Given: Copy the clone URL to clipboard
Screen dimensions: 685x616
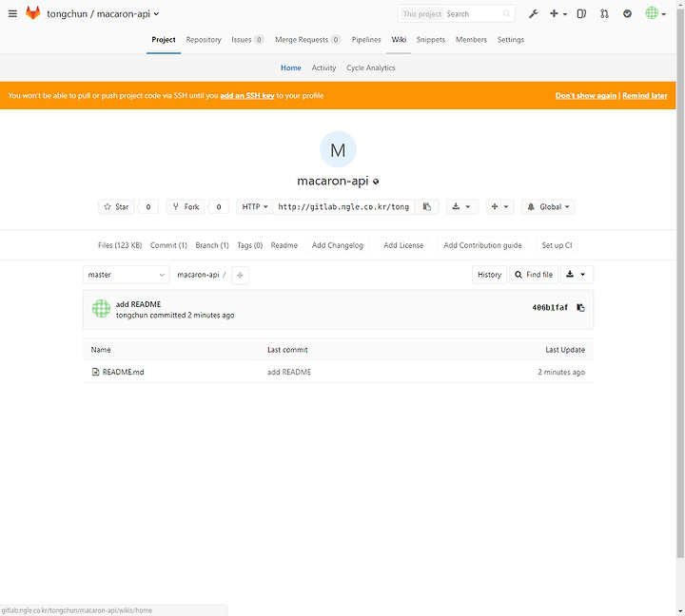Looking at the screenshot, I should tap(427, 207).
